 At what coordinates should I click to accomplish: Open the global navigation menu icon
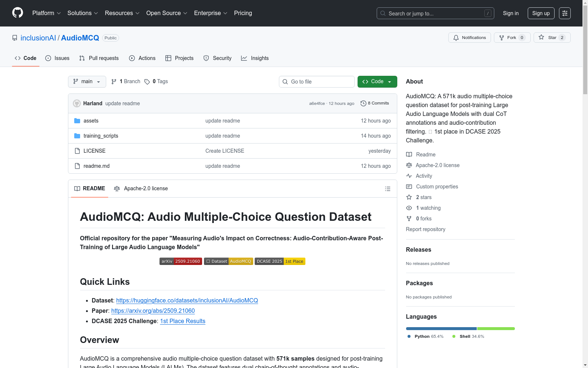click(x=565, y=13)
